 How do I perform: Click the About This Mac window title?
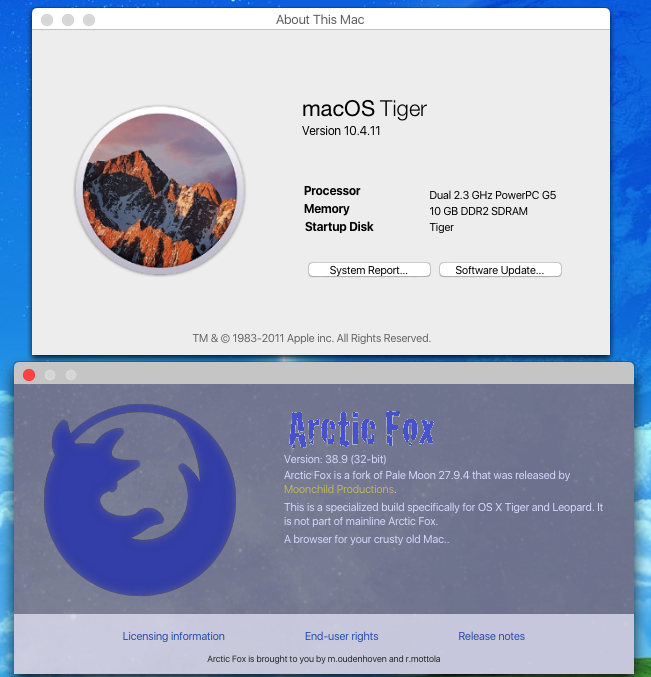pyautogui.click(x=320, y=20)
